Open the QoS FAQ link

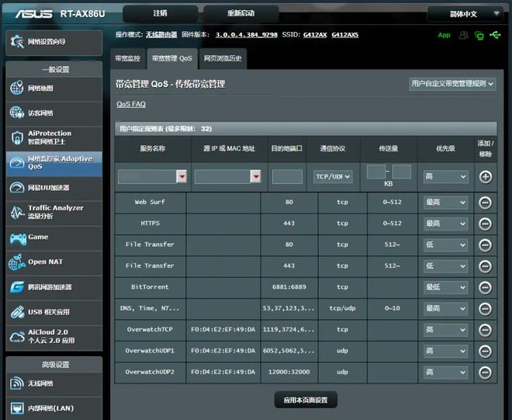[x=131, y=104]
